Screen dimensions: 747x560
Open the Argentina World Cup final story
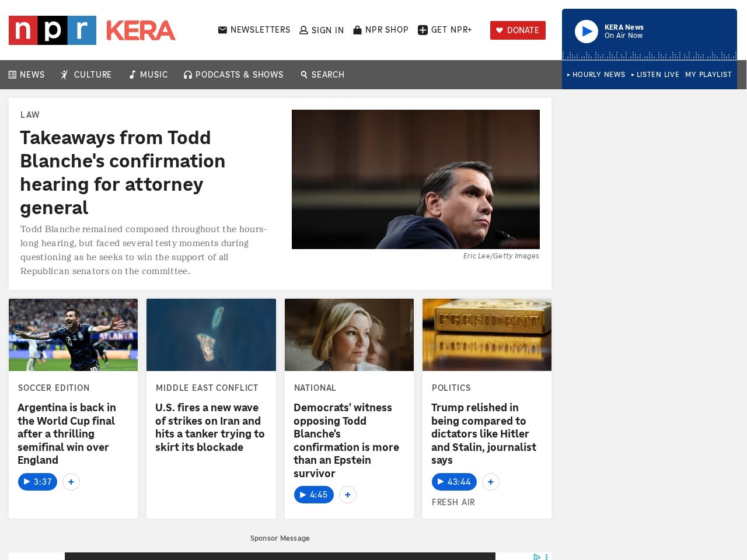(67, 434)
